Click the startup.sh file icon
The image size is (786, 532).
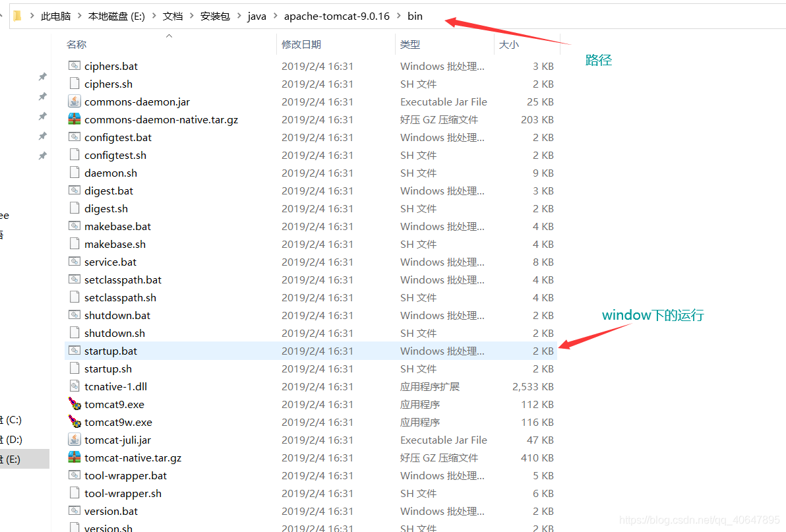point(75,369)
